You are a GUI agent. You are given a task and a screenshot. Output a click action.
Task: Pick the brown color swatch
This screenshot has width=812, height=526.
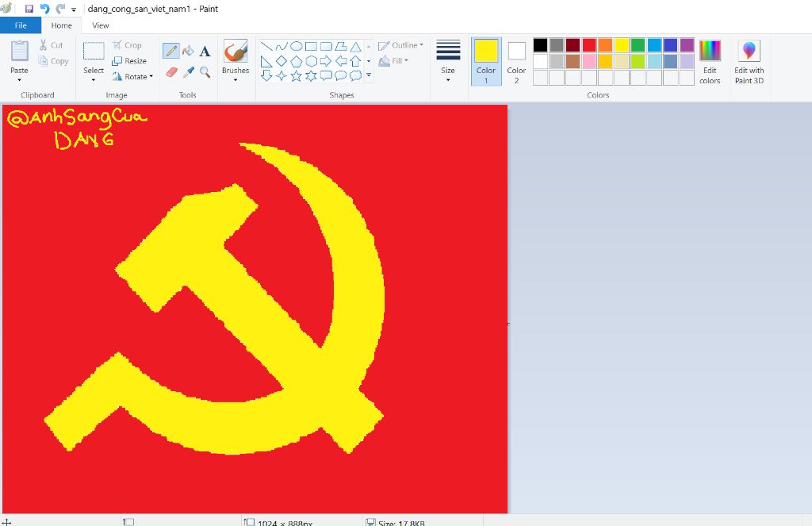click(573, 61)
